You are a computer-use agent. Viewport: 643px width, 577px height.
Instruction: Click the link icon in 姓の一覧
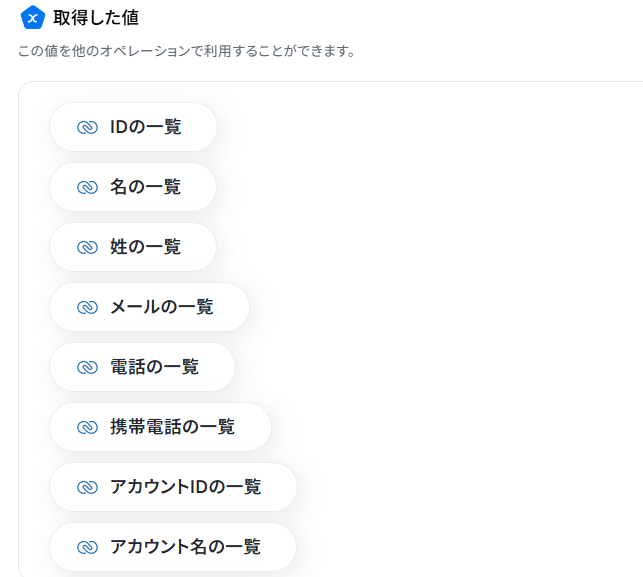pyautogui.click(x=87, y=247)
